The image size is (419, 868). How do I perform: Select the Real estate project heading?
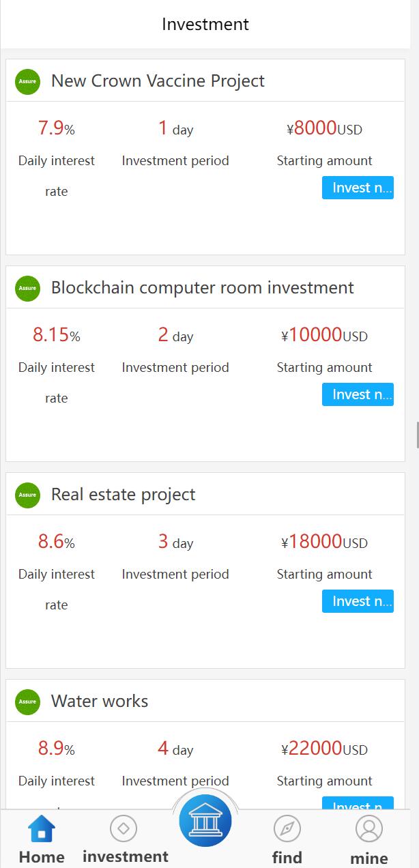[123, 495]
